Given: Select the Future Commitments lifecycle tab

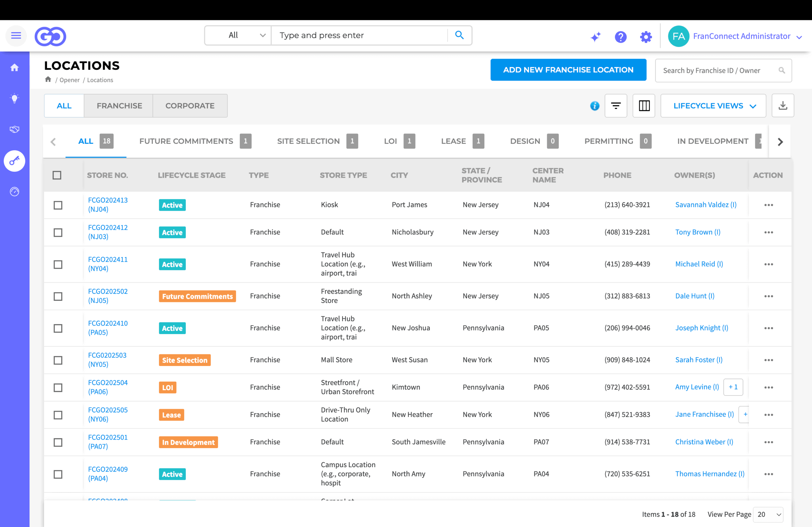Looking at the screenshot, I should 195,141.
